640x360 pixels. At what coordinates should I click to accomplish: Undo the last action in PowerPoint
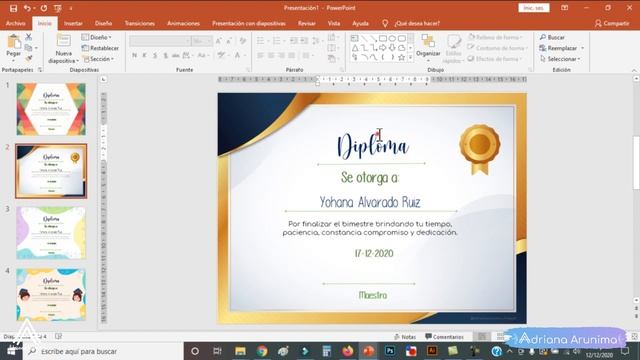click(27, 8)
